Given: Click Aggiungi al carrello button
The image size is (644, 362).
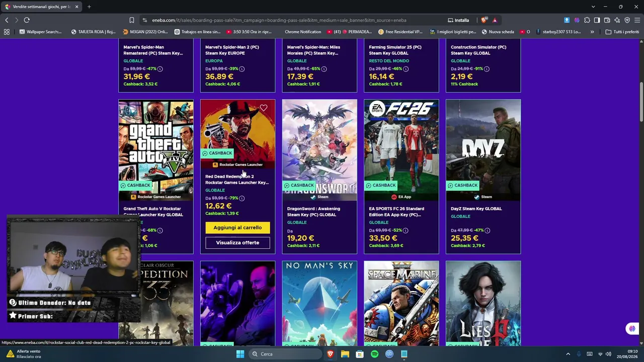Looking at the screenshot, I should (x=237, y=228).
